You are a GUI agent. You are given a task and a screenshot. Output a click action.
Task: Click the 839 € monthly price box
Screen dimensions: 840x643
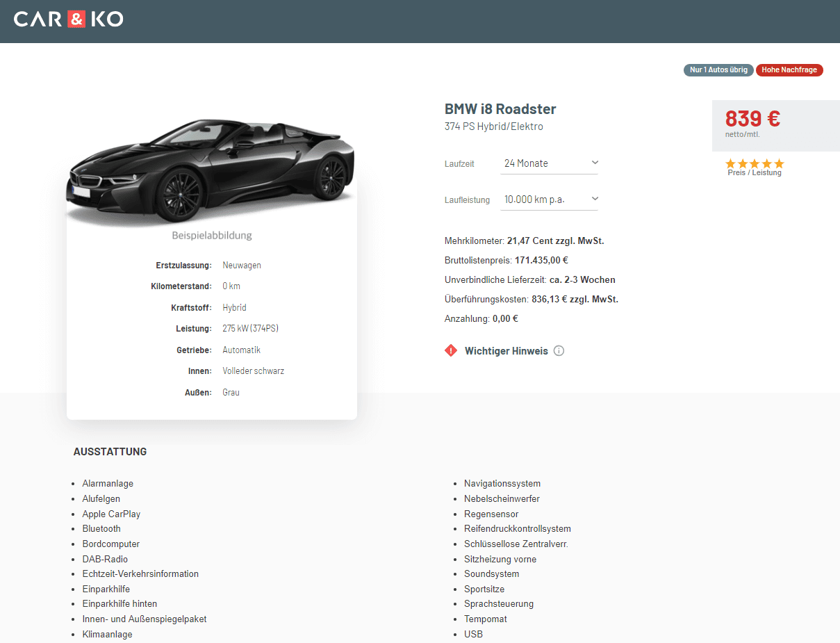pos(776,126)
